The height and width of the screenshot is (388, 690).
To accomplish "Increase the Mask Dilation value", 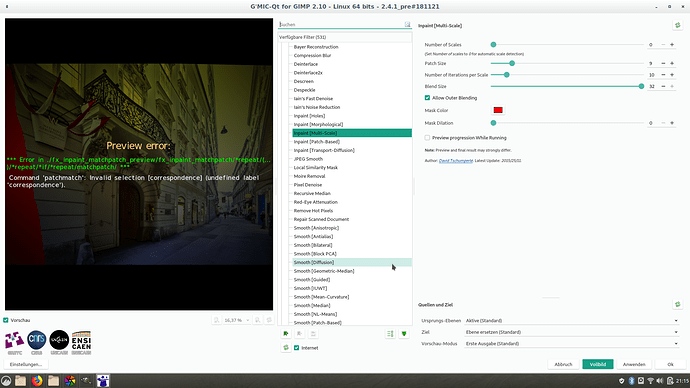I will tap(672, 123).
